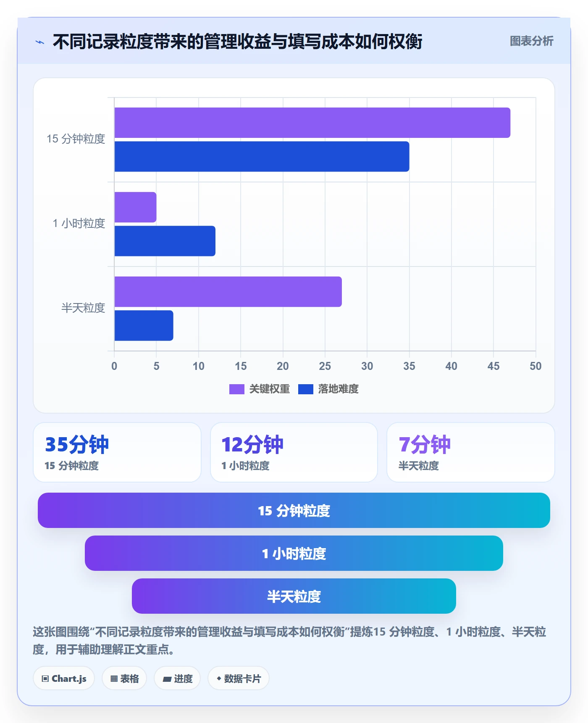
Task: Click the x-axis tick label 50
Action: point(535,366)
